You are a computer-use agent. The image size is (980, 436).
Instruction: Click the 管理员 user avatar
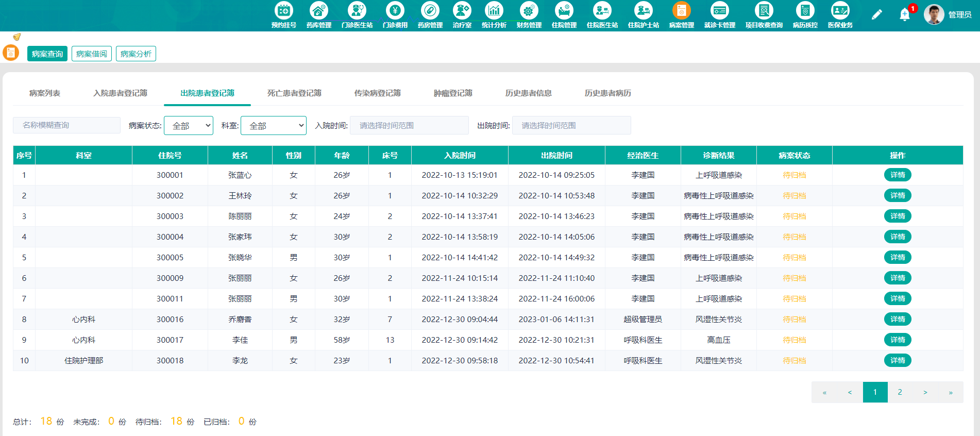click(934, 14)
